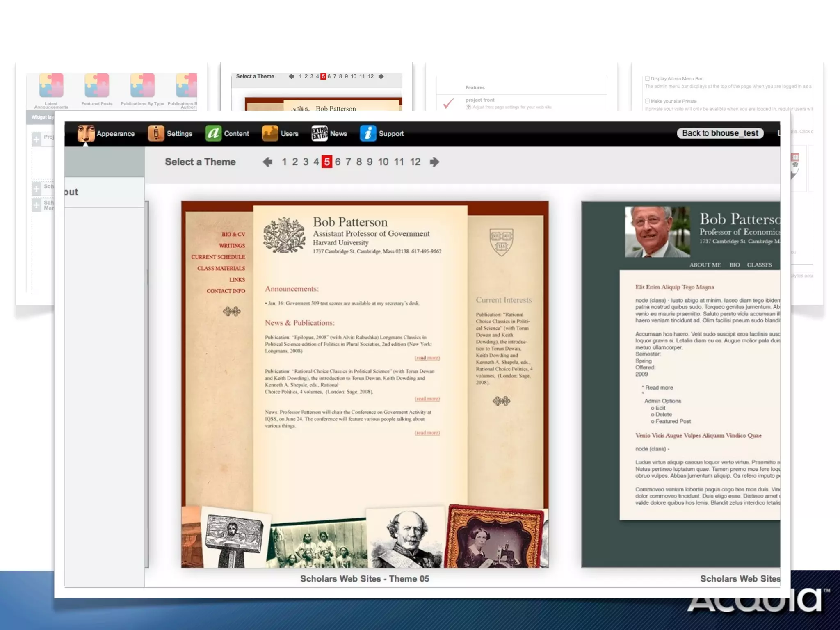Open the Settings switch icon

coord(156,134)
